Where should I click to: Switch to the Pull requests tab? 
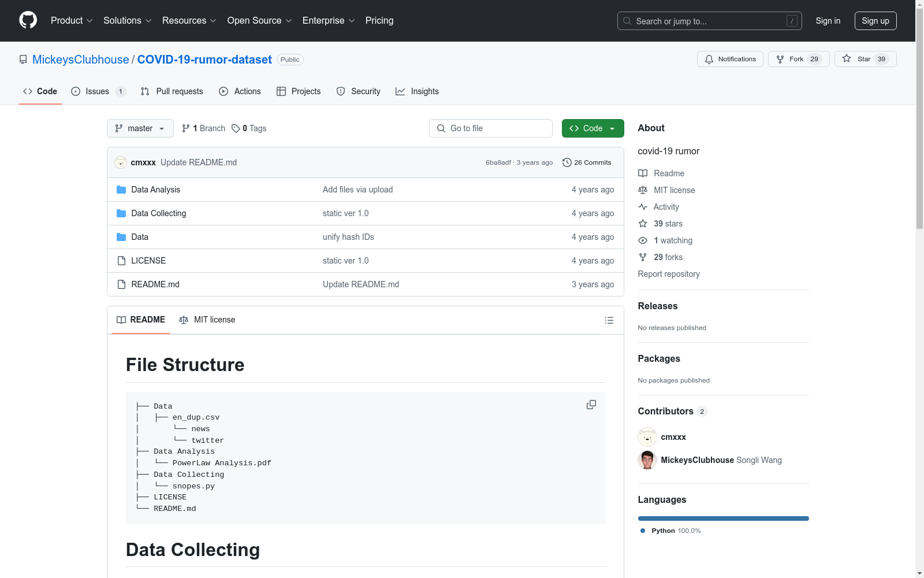(172, 91)
